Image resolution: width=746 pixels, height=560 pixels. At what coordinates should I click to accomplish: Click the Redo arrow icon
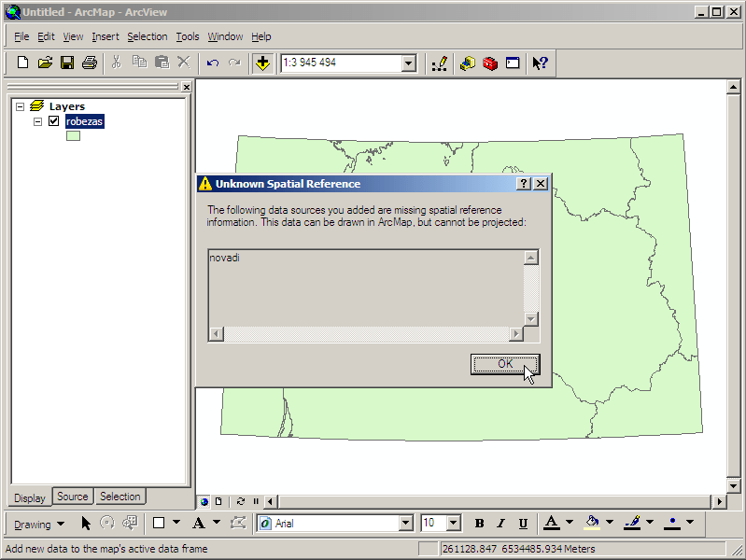pyautogui.click(x=234, y=63)
